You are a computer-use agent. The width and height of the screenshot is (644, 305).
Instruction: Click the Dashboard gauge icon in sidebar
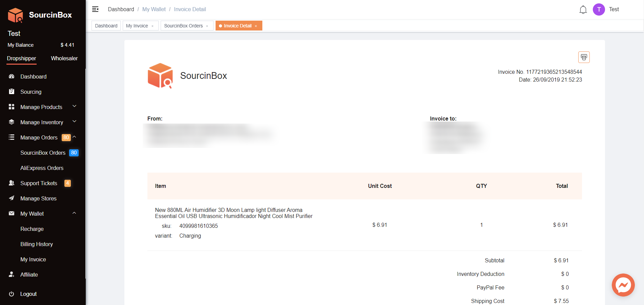coord(12,77)
